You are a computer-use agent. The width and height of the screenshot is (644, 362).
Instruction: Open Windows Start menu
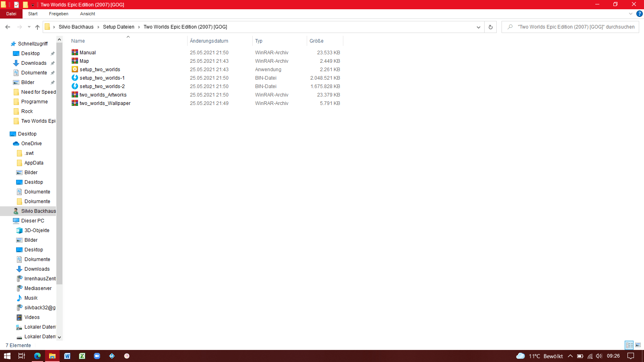(x=7, y=356)
